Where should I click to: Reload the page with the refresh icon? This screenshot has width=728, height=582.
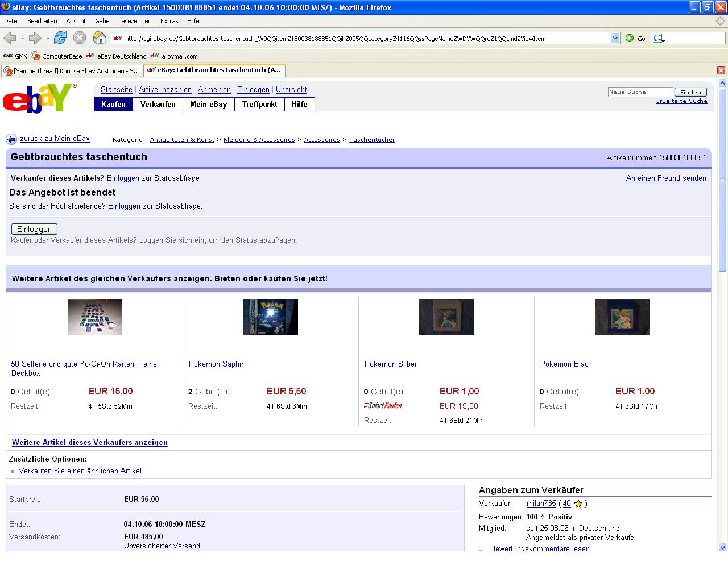click(x=60, y=38)
